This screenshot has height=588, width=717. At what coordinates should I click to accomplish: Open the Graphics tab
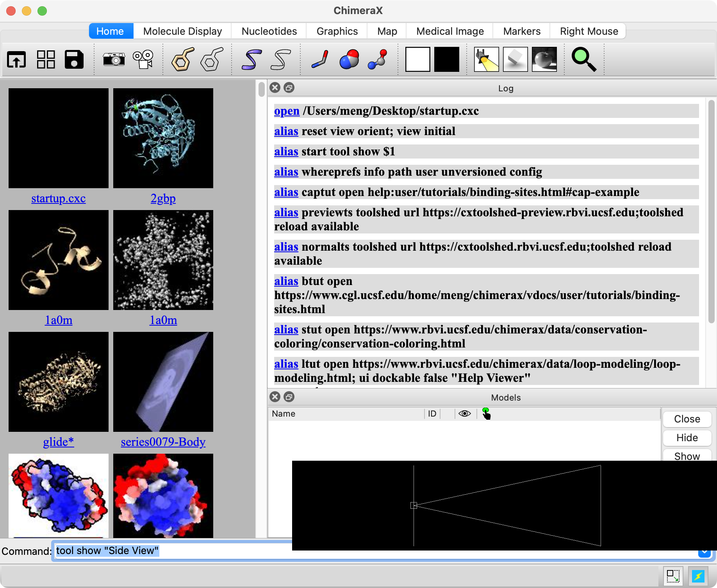(337, 31)
